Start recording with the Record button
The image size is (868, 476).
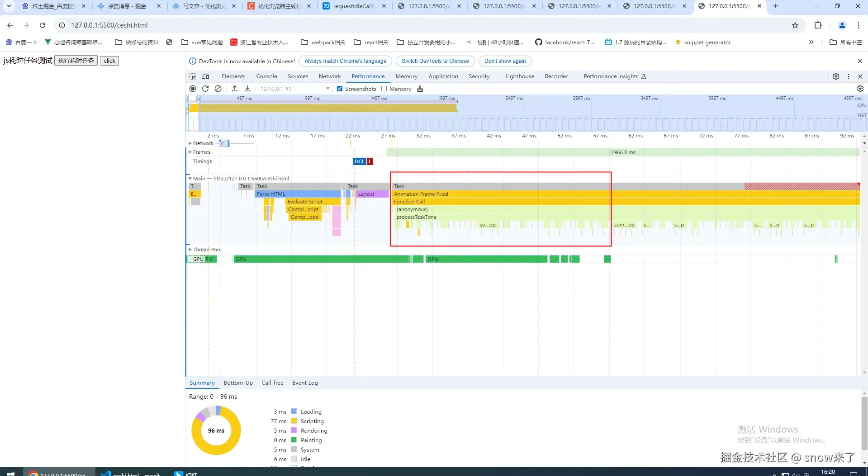[193, 89]
